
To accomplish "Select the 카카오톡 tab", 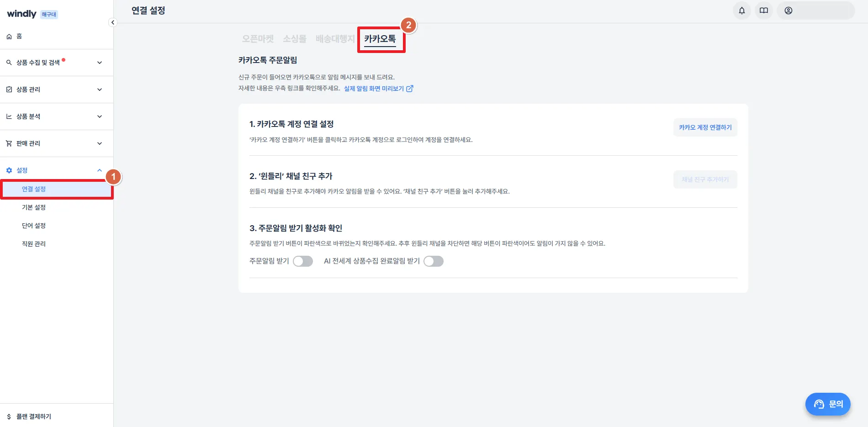I will 380,39.
